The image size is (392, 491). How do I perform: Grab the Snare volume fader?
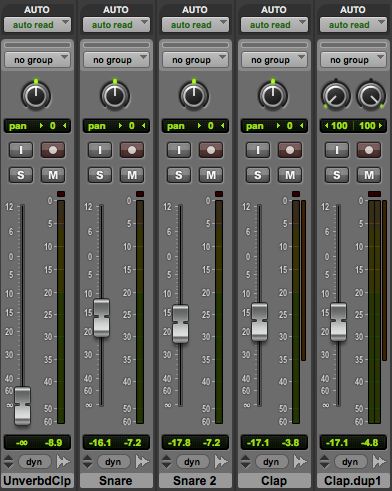coord(101,318)
